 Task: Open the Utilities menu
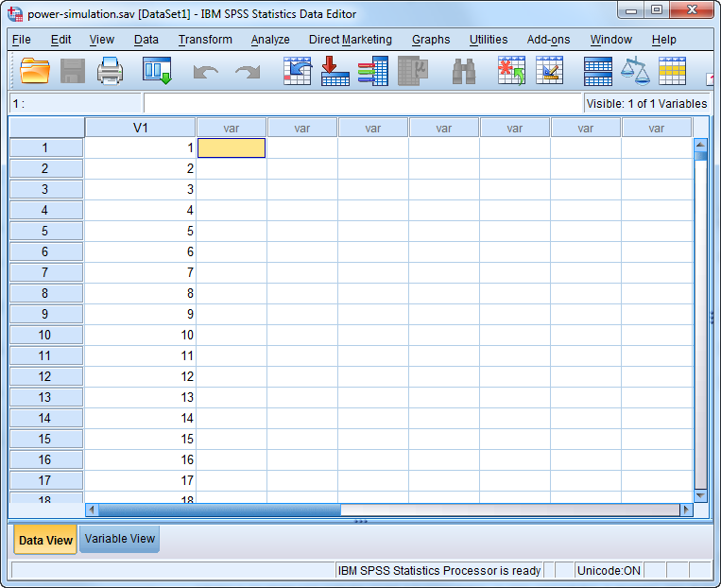pos(489,40)
